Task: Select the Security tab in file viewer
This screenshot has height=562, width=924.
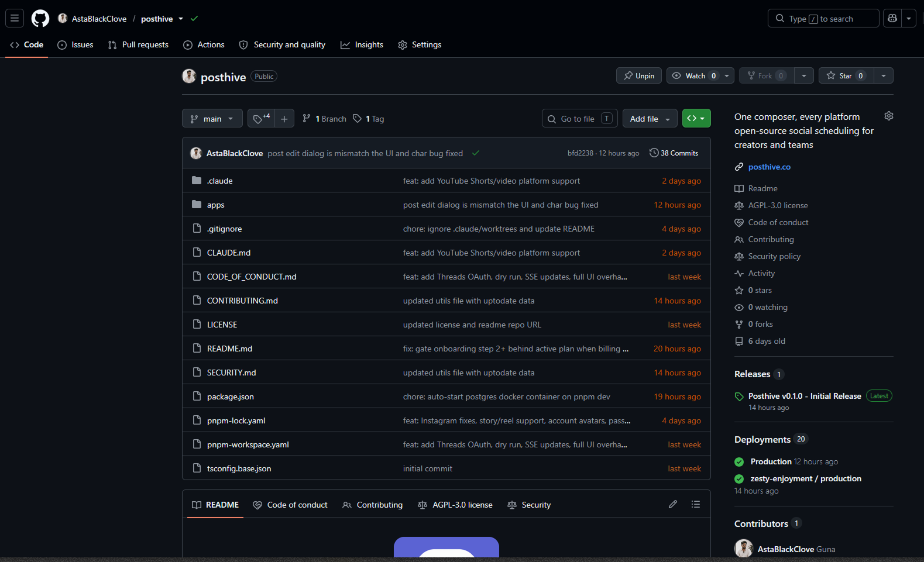Action: pyautogui.click(x=529, y=505)
